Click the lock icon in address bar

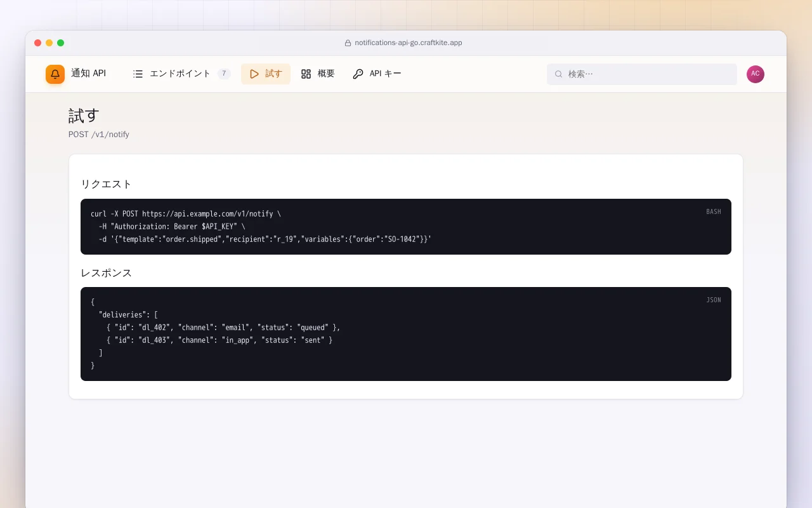click(348, 43)
